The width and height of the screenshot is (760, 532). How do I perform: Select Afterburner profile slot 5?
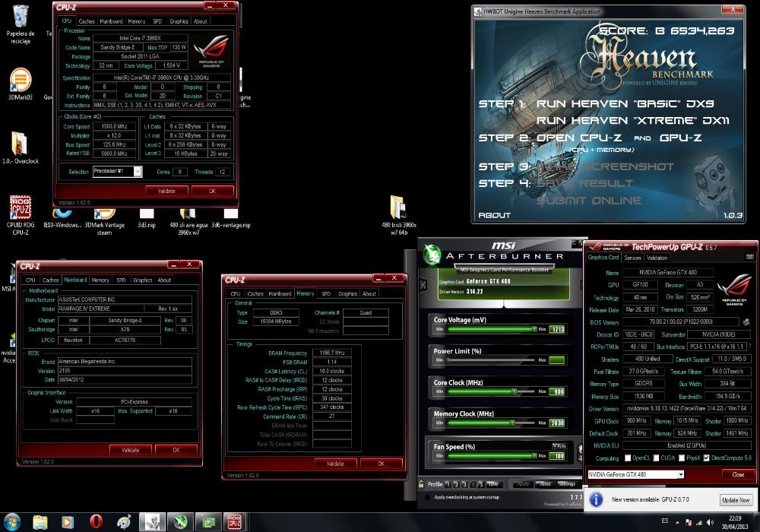(481, 484)
